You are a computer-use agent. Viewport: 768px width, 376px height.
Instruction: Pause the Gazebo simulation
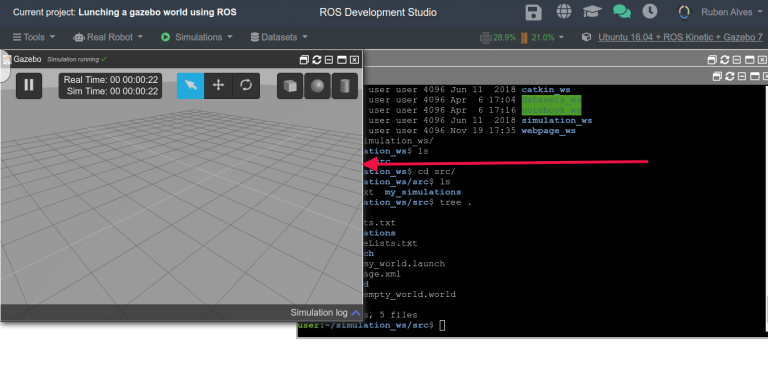click(x=29, y=85)
